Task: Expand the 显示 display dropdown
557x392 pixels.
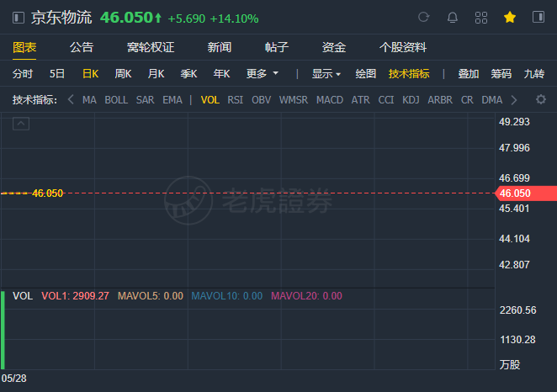Action: 326,74
